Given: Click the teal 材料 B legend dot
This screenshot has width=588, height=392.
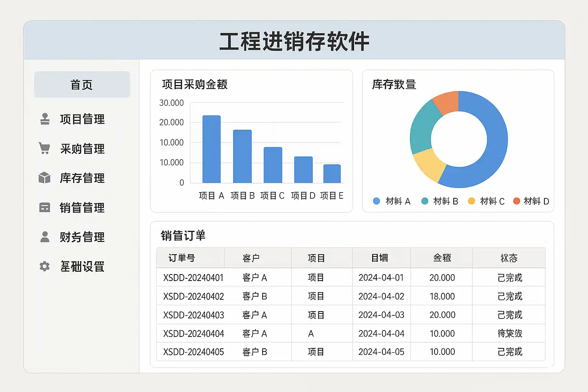Looking at the screenshot, I should 425,201.
